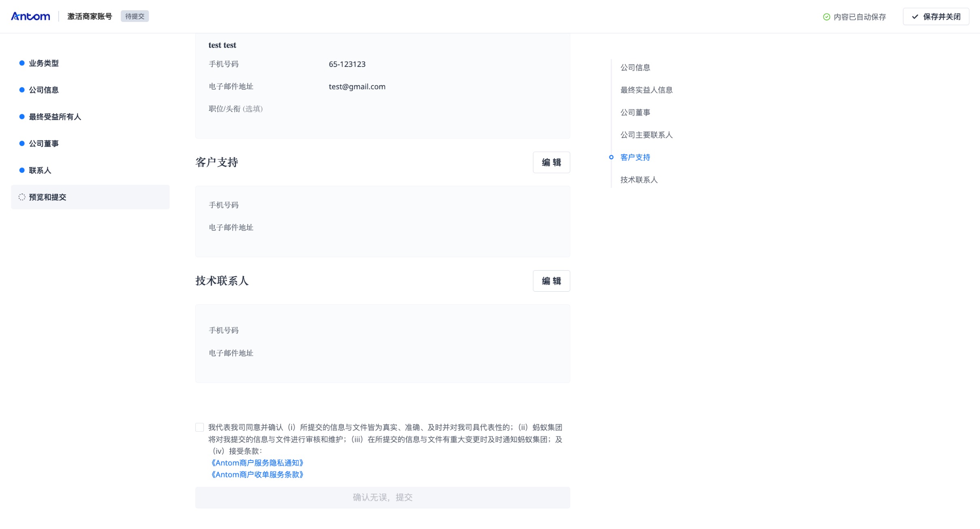Click the blue dot beside 联系人
Image resolution: width=980 pixels, height=529 pixels.
[21, 170]
